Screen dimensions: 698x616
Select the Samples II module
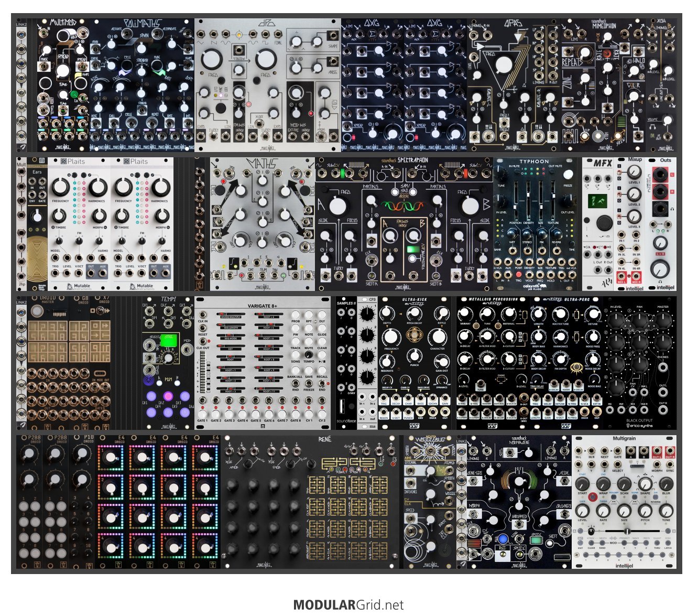point(346,363)
